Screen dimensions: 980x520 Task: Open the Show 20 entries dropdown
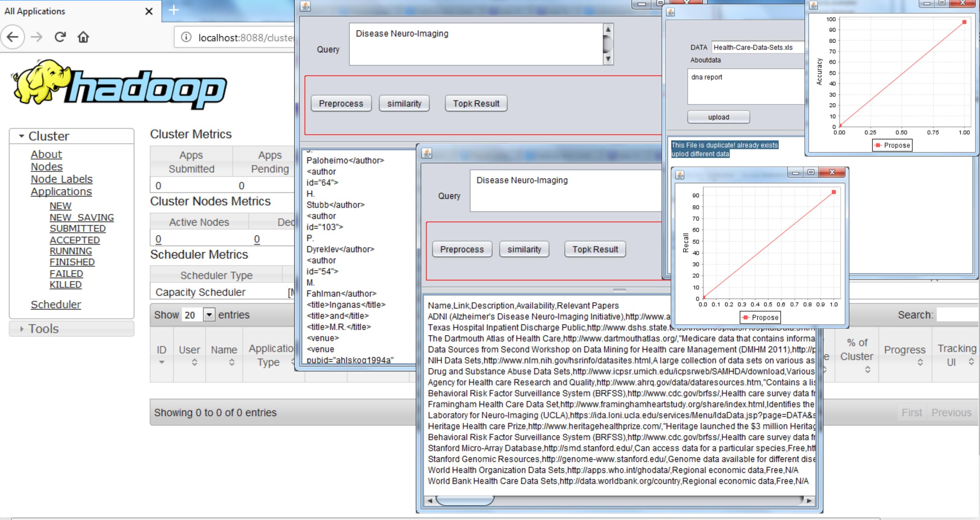pos(209,315)
